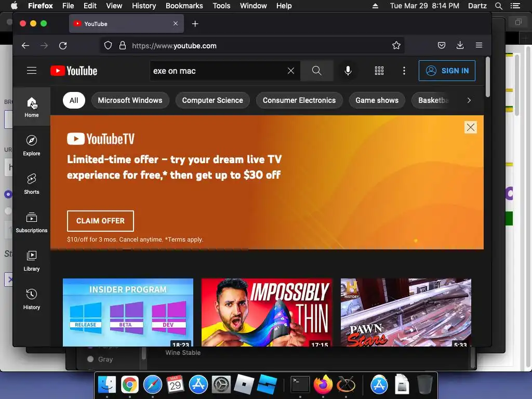532x399 pixels.
Task: Launch Safari from the Dock
Action: tap(153, 385)
